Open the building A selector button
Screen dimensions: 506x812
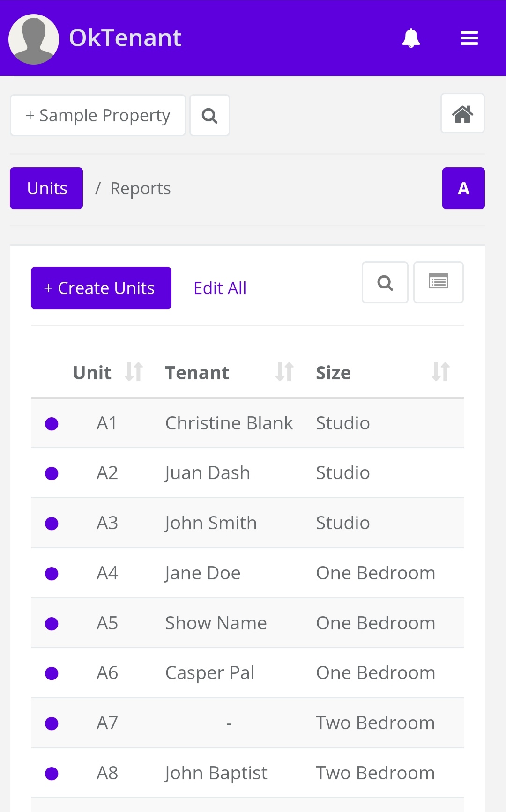point(463,188)
